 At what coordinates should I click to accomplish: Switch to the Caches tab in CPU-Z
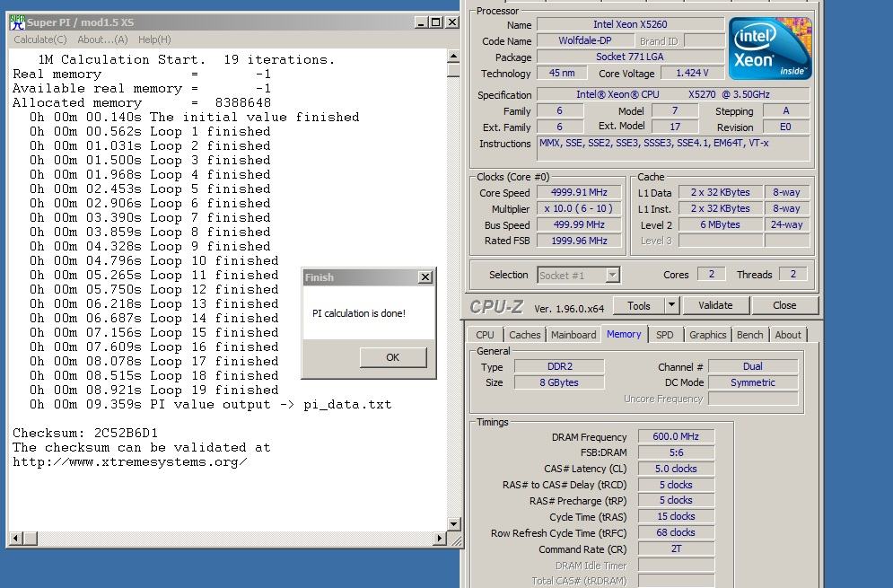(524, 335)
